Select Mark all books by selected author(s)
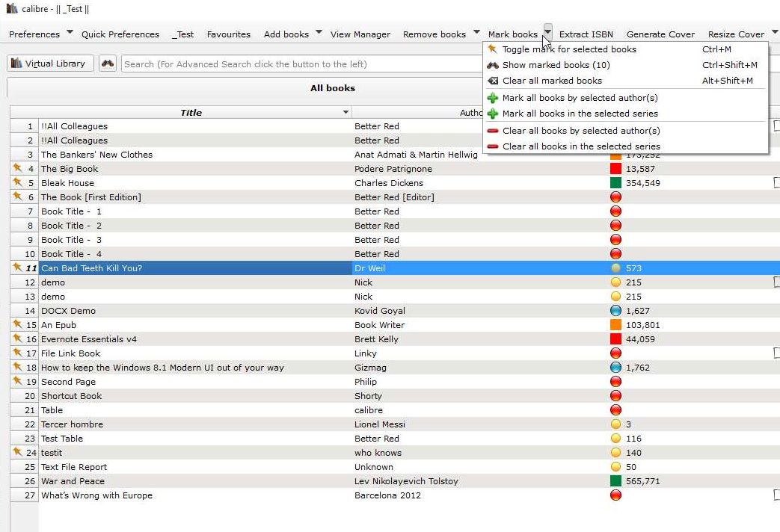This screenshot has width=780, height=532. pyautogui.click(x=626, y=98)
